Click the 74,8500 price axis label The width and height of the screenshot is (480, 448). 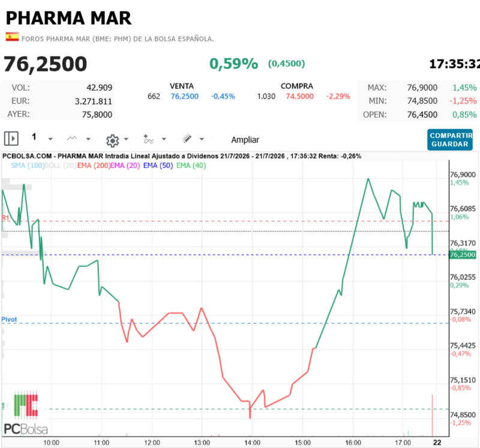click(463, 415)
